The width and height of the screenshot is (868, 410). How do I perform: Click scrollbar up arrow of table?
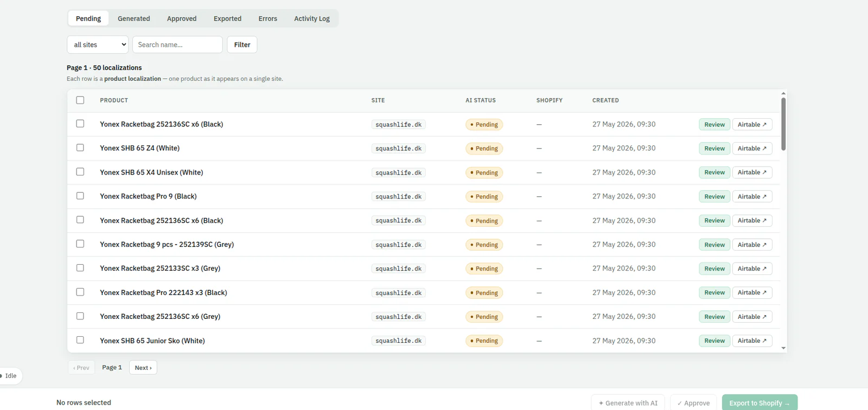coord(783,93)
